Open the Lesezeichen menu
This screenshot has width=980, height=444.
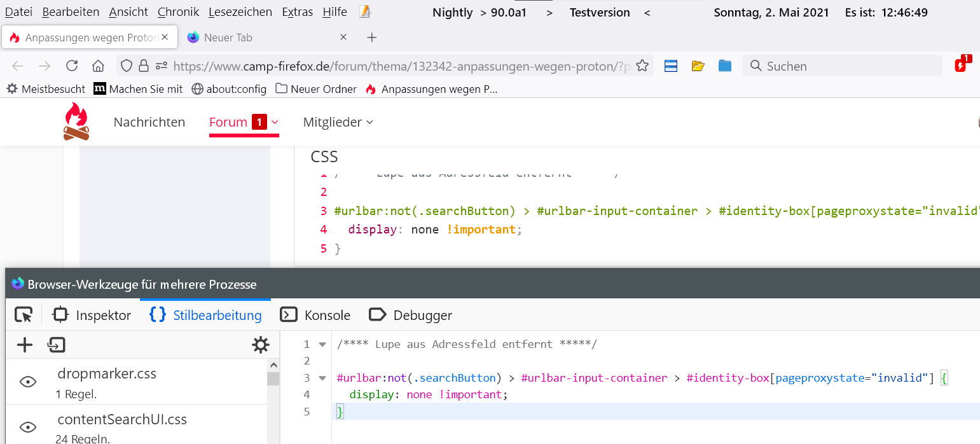pos(240,12)
